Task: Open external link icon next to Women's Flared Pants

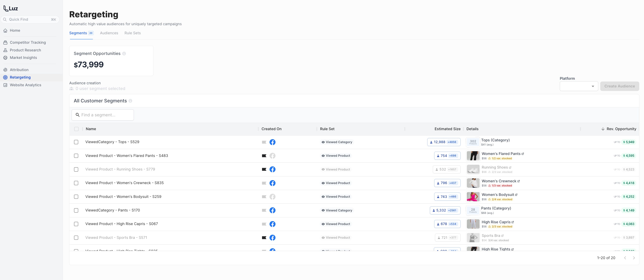Action: pos(523,154)
